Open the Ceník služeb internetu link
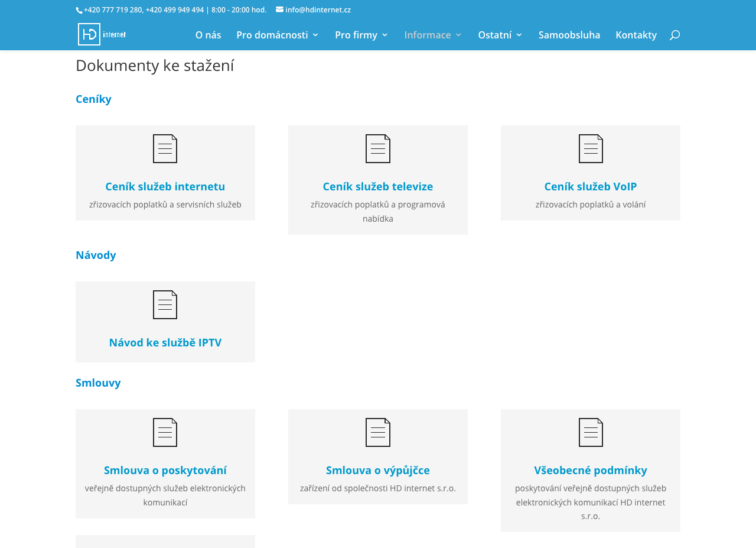 click(x=165, y=186)
